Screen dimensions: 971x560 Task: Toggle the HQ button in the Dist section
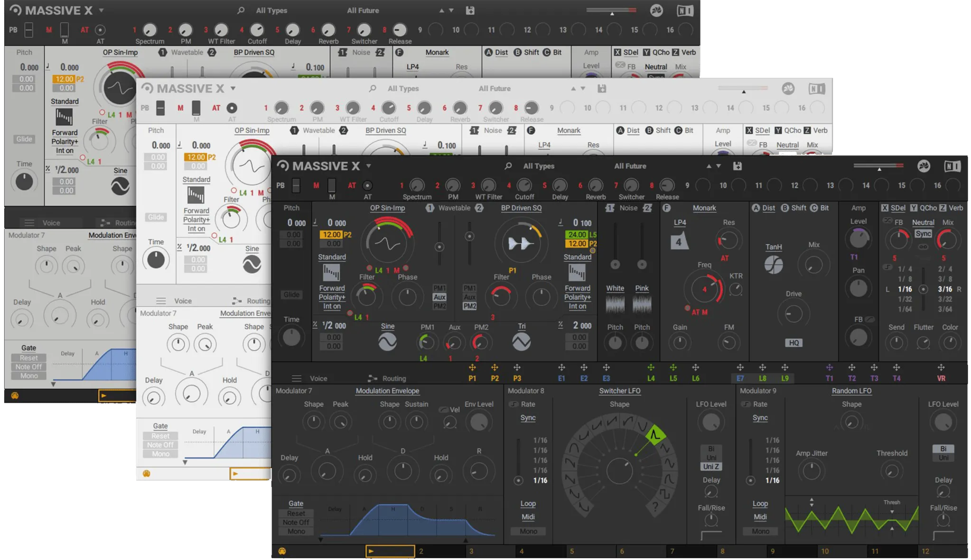point(794,342)
